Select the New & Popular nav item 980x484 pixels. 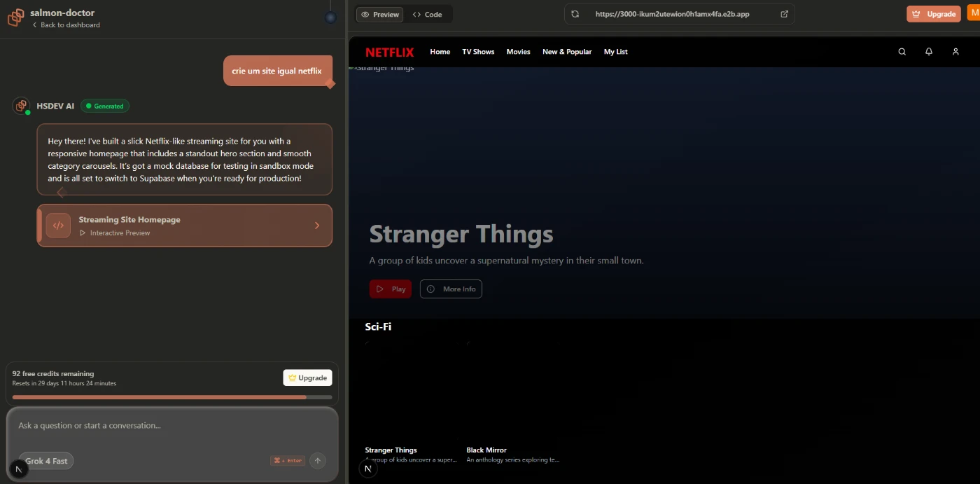pos(566,52)
